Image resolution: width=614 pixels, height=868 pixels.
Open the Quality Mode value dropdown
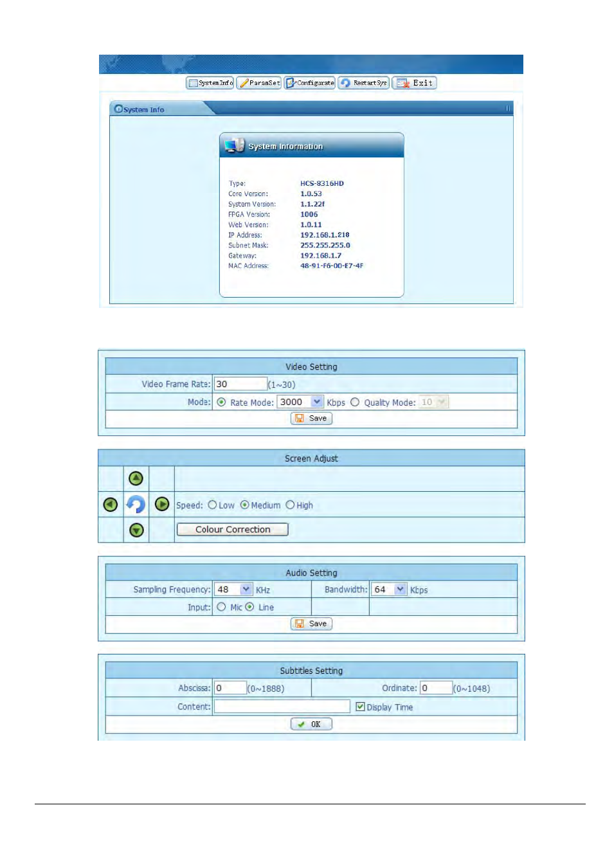pyautogui.click(x=433, y=402)
